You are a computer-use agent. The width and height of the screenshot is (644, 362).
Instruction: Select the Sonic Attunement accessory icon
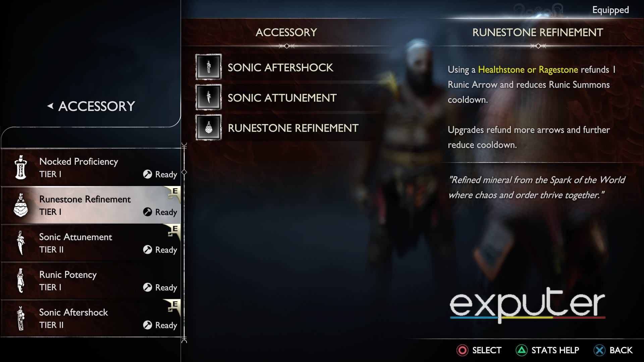(209, 97)
